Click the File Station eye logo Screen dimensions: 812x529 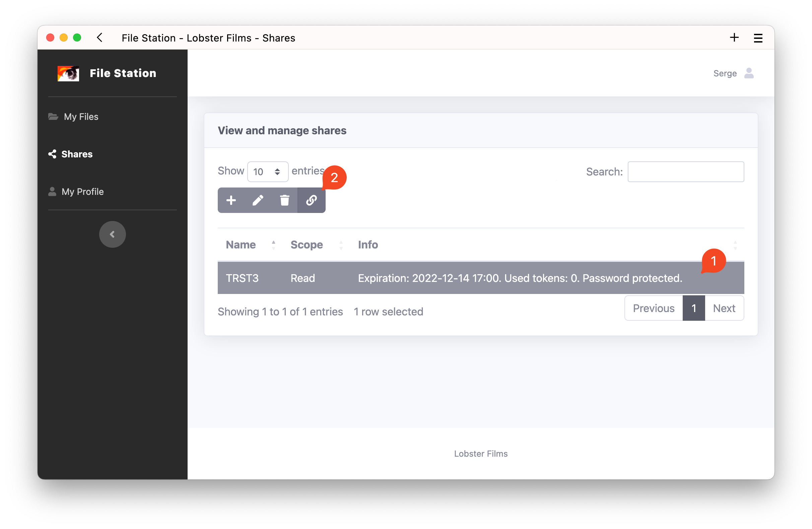pyautogui.click(x=68, y=73)
